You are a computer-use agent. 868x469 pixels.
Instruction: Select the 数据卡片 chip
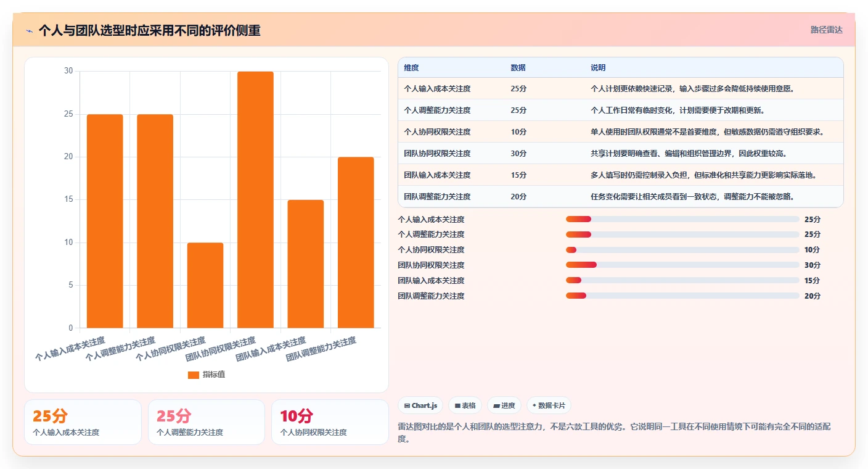[549, 405]
